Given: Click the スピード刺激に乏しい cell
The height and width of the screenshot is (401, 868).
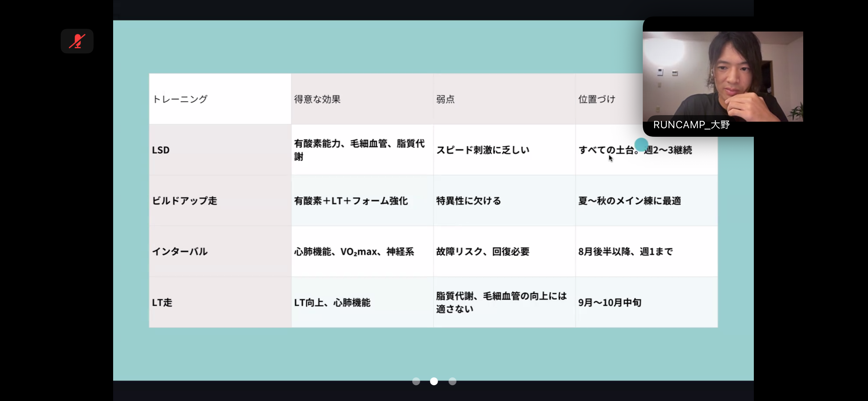Looking at the screenshot, I should click(483, 150).
